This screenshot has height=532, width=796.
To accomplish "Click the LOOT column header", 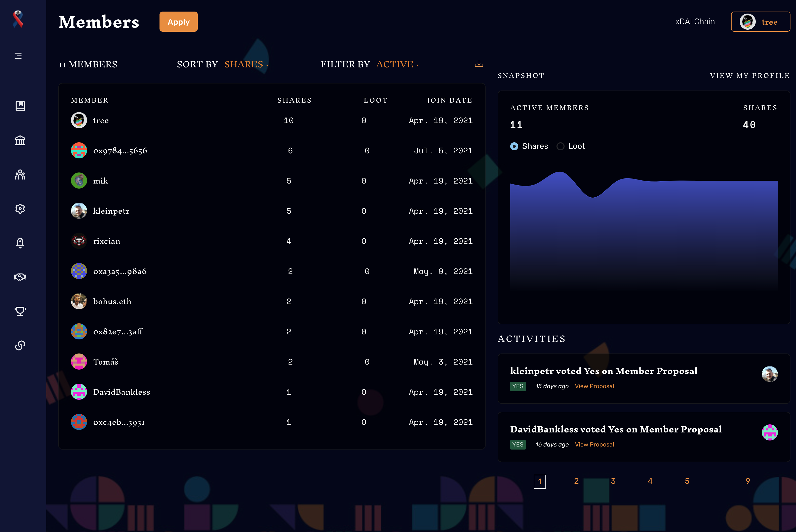I will click(x=375, y=100).
